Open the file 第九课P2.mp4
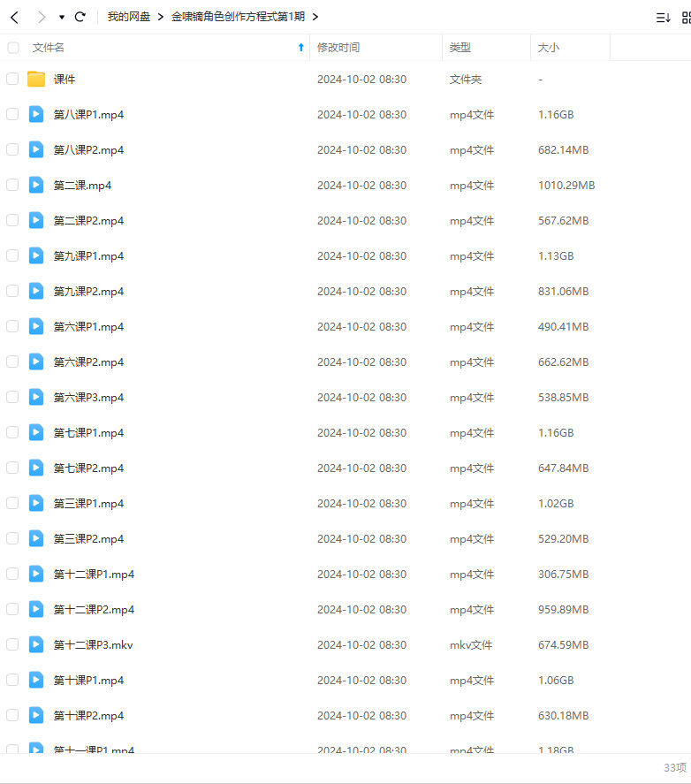Image resolution: width=691 pixels, height=784 pixels. (88, 291)
